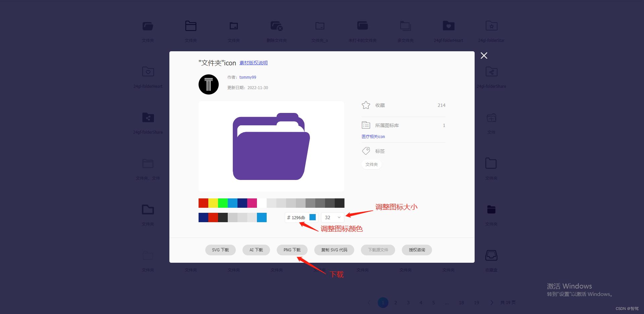Screen dimensions: 644x314
Task: Go to page 4 in pagination
Action: click(x=421, y=303)
